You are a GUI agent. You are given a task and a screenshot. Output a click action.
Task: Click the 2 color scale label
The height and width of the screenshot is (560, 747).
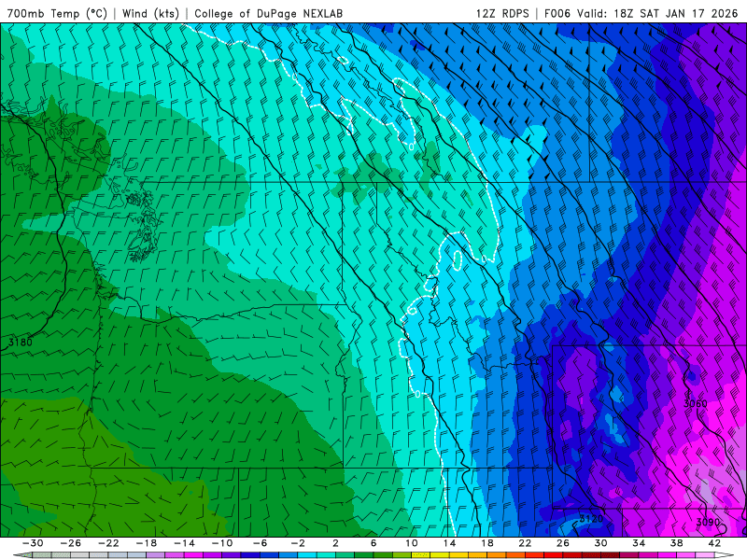(x=335, y=543)
